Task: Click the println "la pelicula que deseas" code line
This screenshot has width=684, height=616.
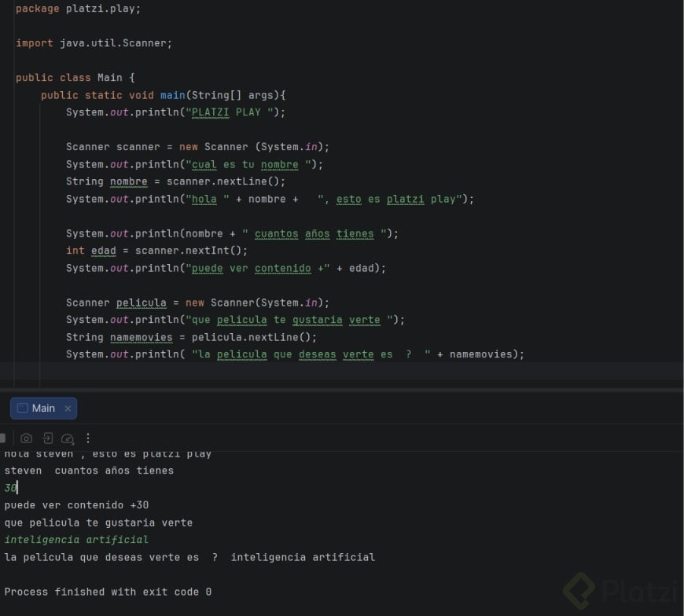Action: point(295,354)
